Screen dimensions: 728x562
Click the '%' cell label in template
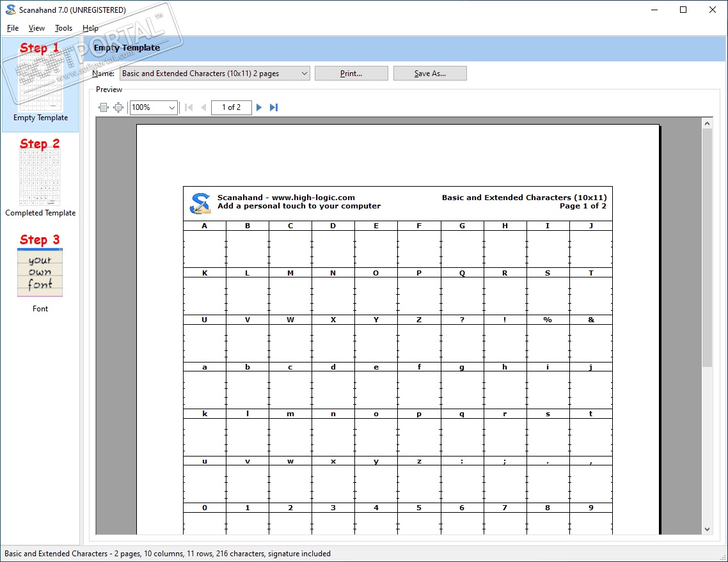[x=548, y=320]
